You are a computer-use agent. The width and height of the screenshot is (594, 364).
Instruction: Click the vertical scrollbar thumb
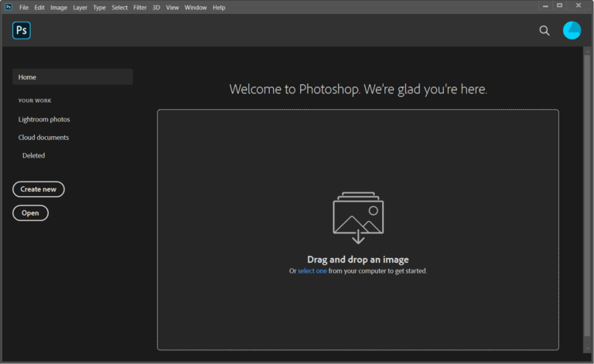pos(587,196)
